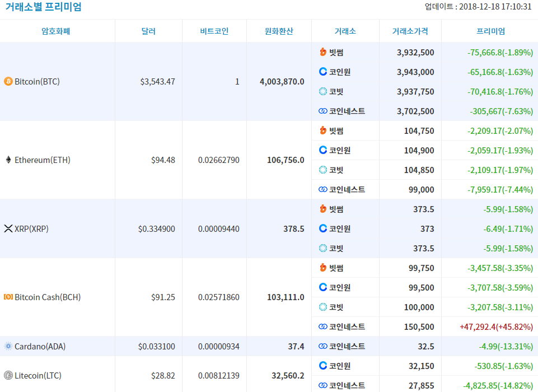
Task: Click the 비트코인 column header
Action: pos(214,31)
